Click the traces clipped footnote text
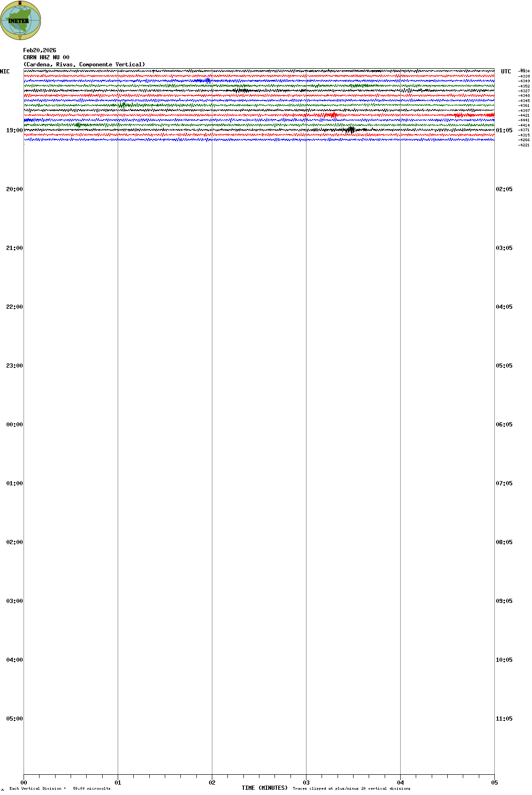 [x=351, y=788]
